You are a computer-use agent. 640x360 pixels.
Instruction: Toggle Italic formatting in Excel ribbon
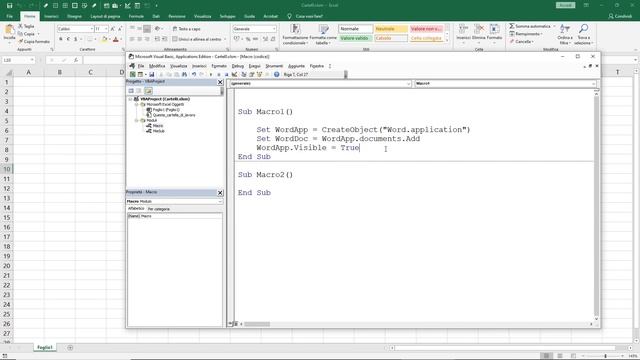(68, 39)
